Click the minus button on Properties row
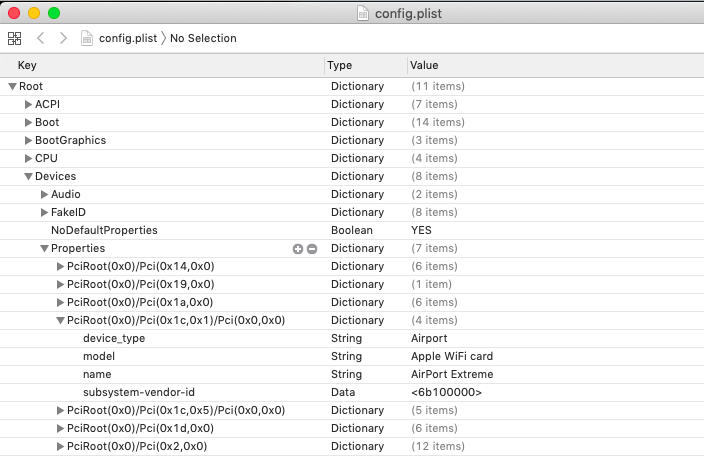704x457 pixels. (x=312, y=249)
